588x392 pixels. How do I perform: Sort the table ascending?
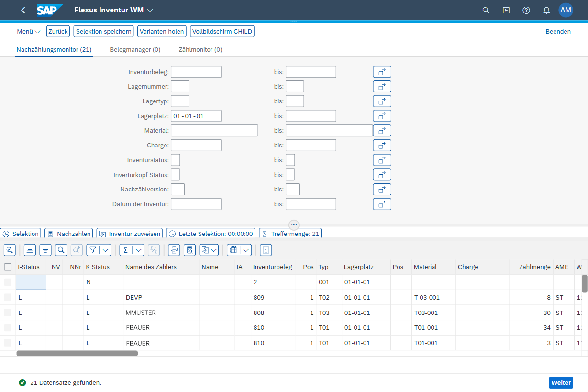(x=30, y=250)
